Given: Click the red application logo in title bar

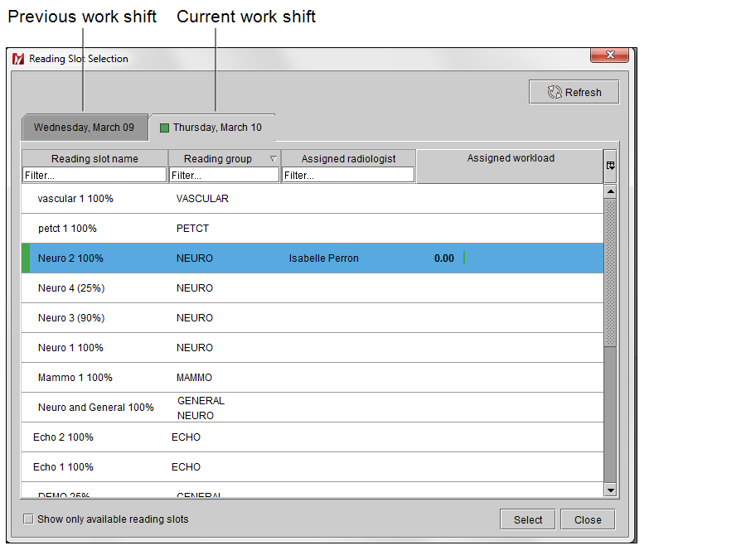Looking at the screenshot, I should 17,59.
